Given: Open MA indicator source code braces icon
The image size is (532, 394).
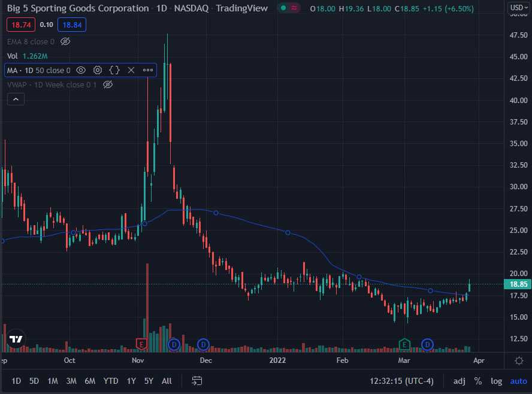Looking at the screenshot, I should 114,70.
